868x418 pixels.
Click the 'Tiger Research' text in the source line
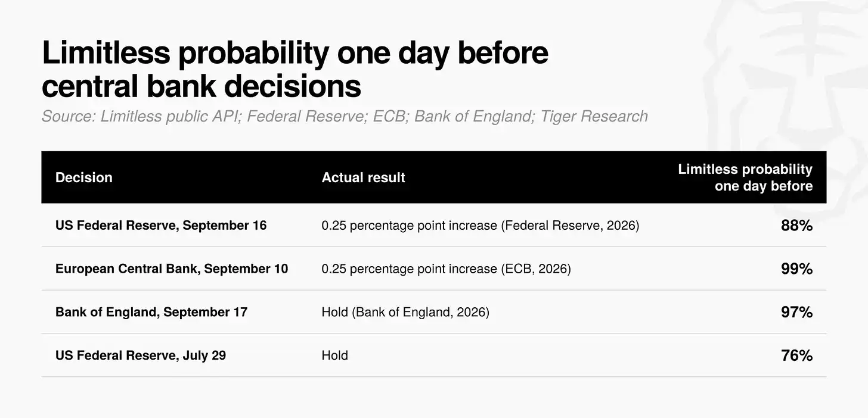[594, 116]
